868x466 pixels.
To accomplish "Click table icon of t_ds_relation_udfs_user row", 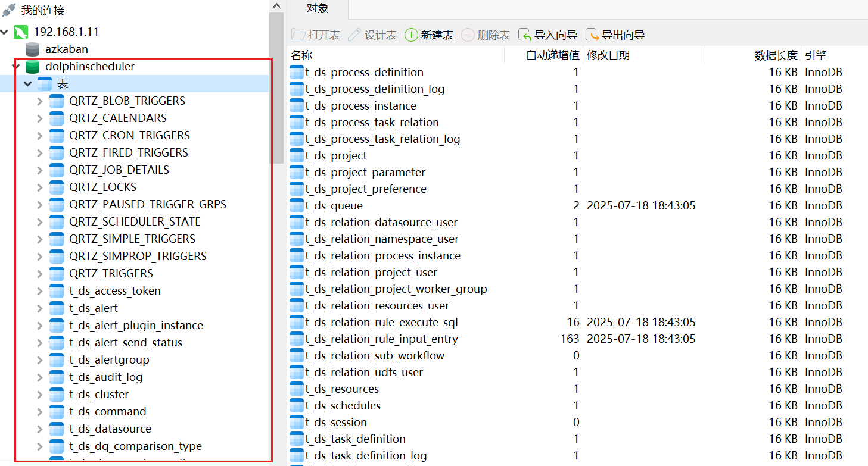I will coord(297,373).
